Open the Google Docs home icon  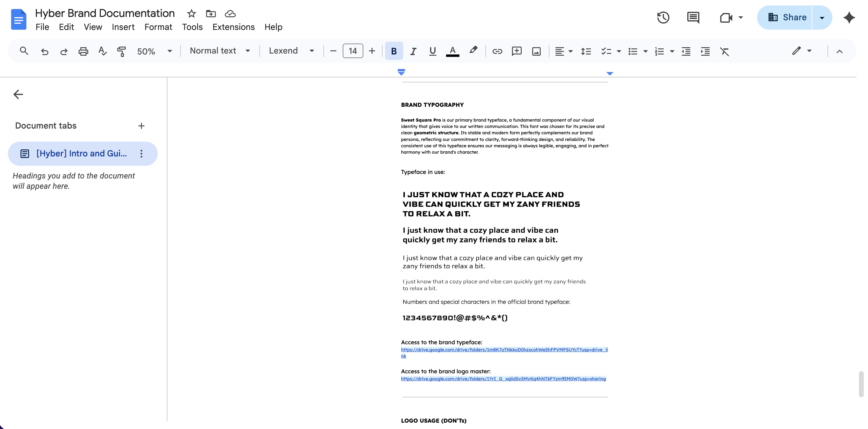point(18,19)
